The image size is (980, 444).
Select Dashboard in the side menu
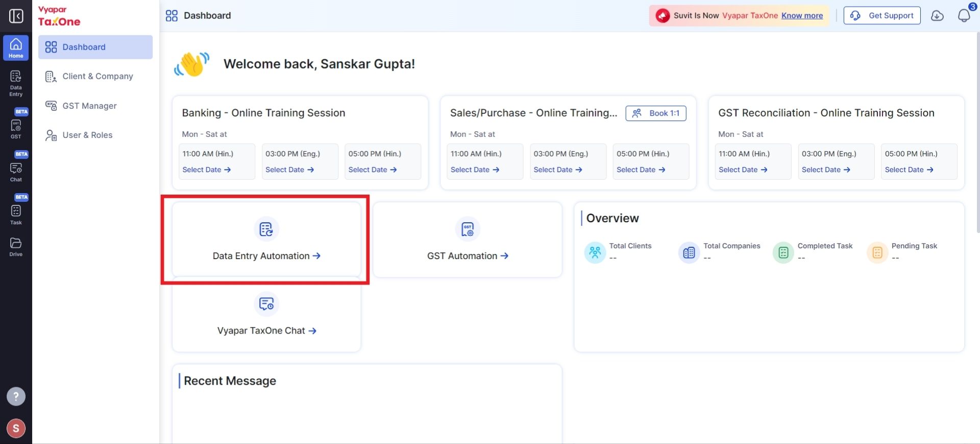(x=95, y=47)
